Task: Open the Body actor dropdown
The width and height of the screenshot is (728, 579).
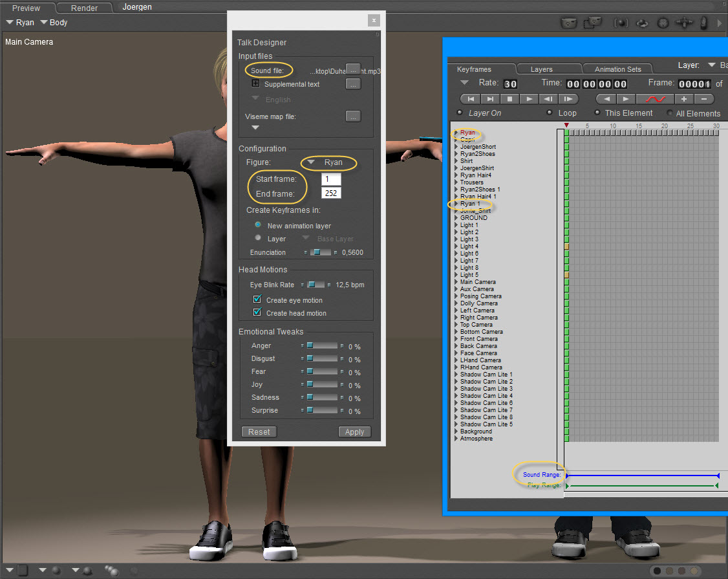Action: click(x=54, y=23)
